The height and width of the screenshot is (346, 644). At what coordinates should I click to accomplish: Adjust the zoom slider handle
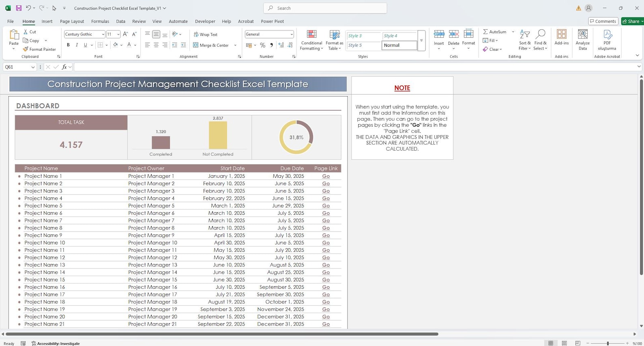[608, 344]
